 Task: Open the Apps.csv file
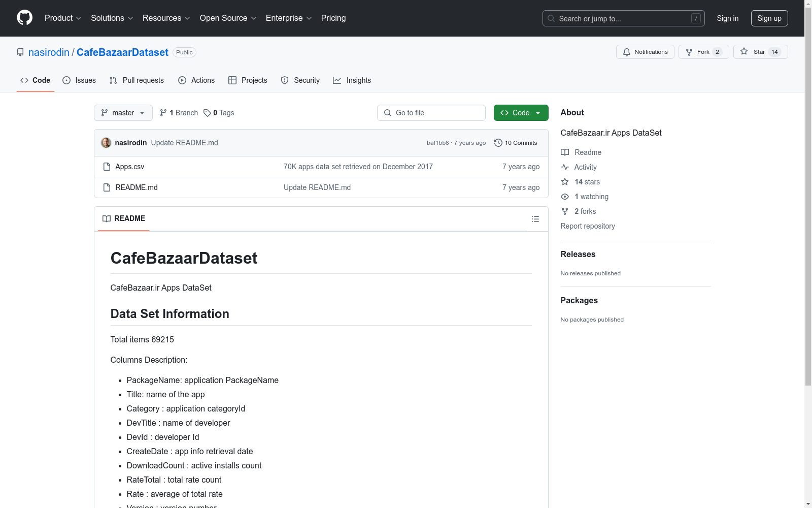(130, 167)
